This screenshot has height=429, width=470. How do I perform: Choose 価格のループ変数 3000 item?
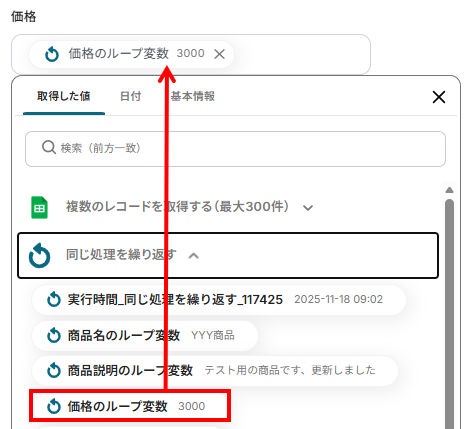pos(130,406)
